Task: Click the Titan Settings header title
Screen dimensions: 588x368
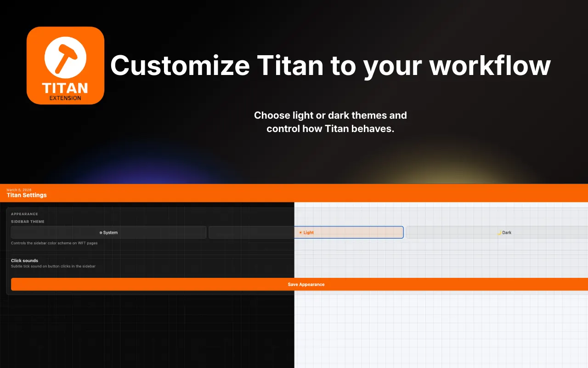Action: point(26,195)
